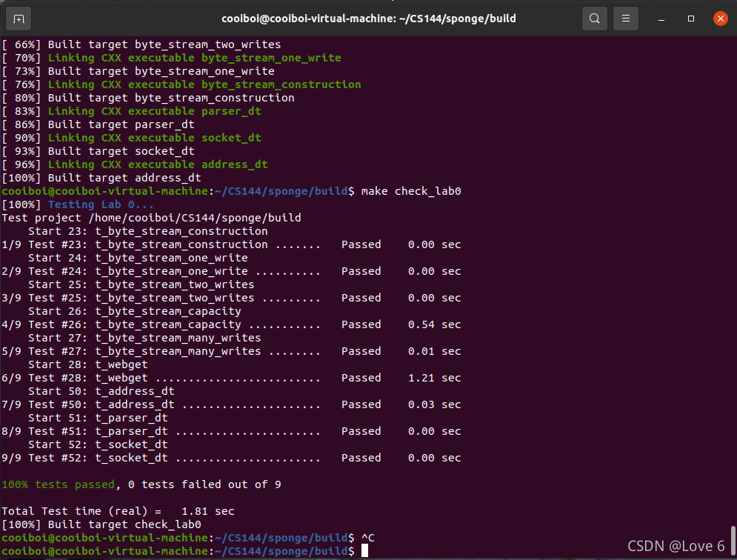This screenshot has height=560, width=737.
Task: Click 'Linking CXX executable address_dt' line
Action: pyautogui.click(x=134, y=164)
